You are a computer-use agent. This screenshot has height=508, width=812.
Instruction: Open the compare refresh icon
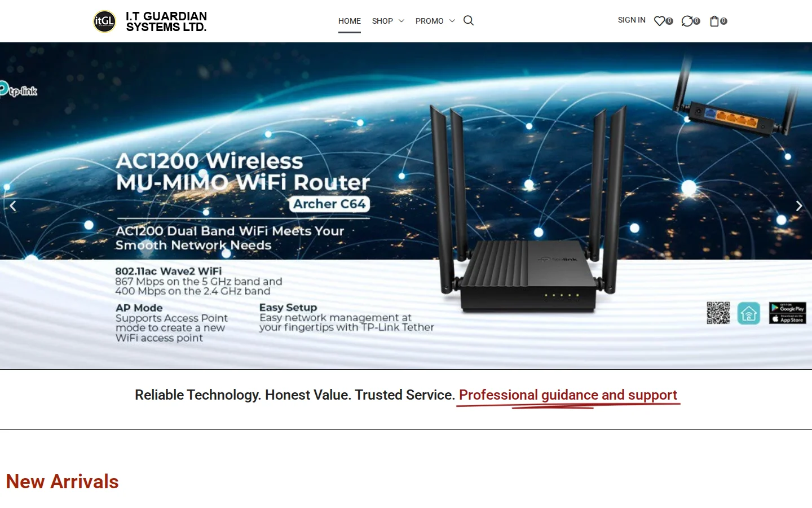tap(687, 21)
